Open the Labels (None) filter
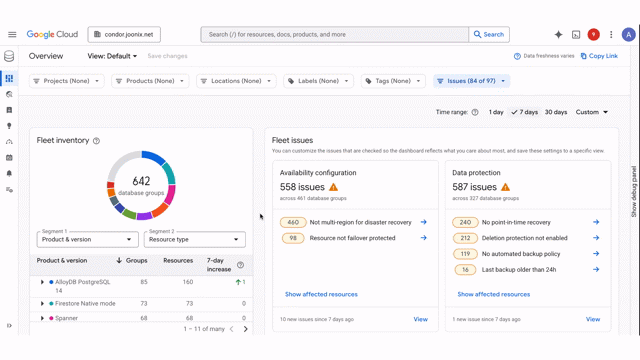 click(x=318, y=81)
